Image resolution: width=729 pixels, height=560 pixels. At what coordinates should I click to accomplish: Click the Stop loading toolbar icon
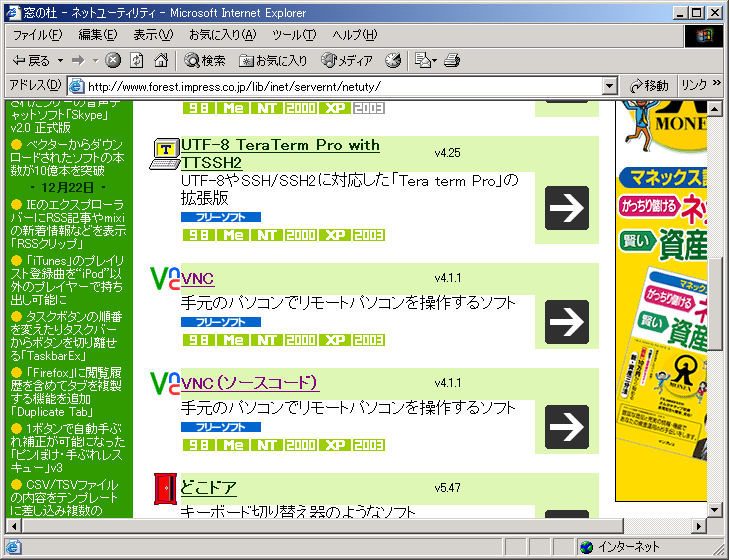[113, 60]
